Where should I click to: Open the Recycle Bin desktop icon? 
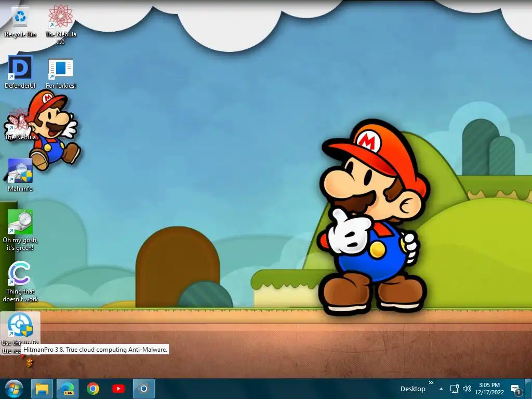[x=20, y=22]
